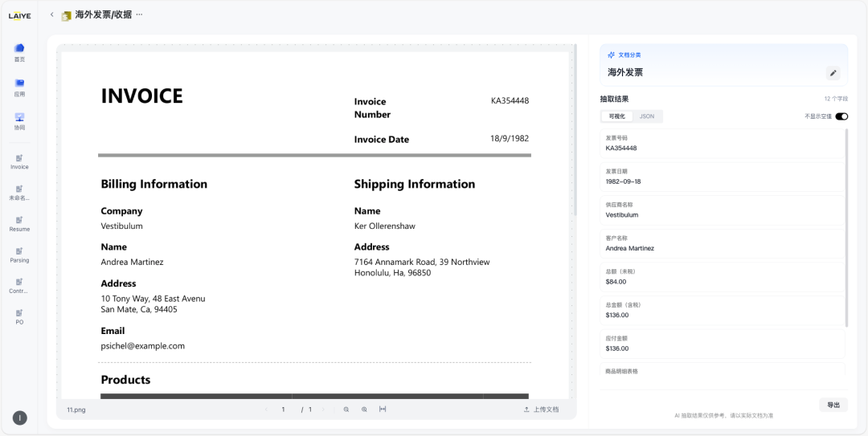
Task: Edit document classification with pencil icon
Action: 833,73
